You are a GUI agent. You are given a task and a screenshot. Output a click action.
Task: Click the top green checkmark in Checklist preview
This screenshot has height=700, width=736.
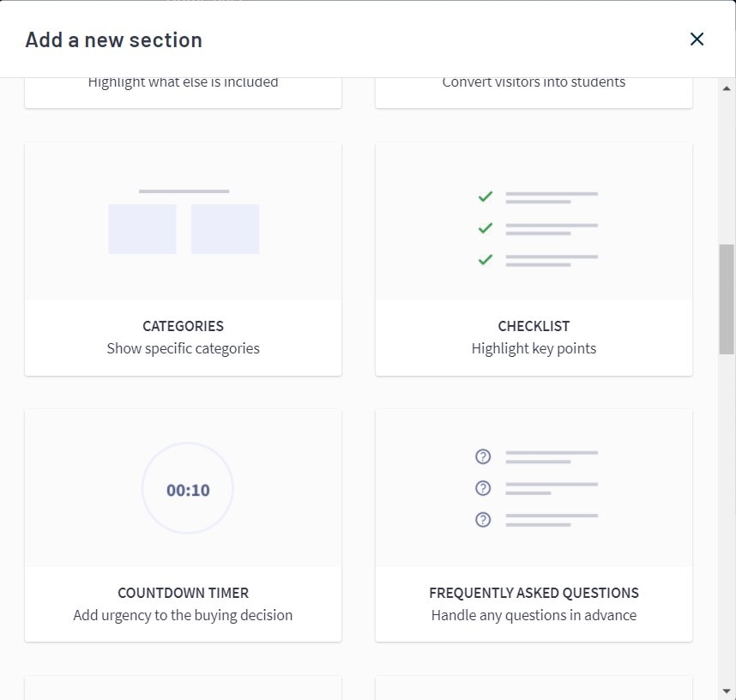point(486,196)
